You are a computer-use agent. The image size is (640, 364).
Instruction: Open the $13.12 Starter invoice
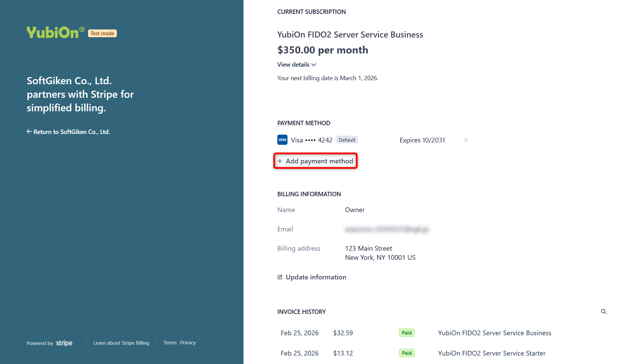343,353
